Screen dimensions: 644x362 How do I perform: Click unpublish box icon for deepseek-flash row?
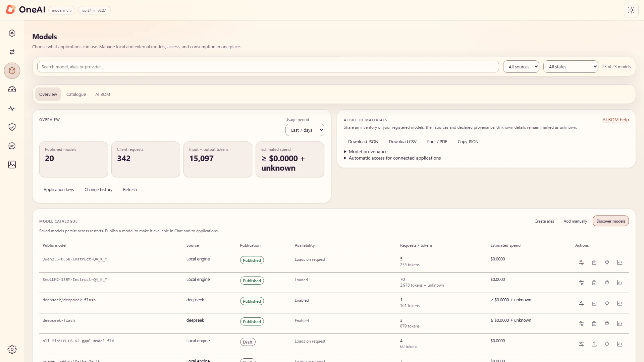(594, 324)
